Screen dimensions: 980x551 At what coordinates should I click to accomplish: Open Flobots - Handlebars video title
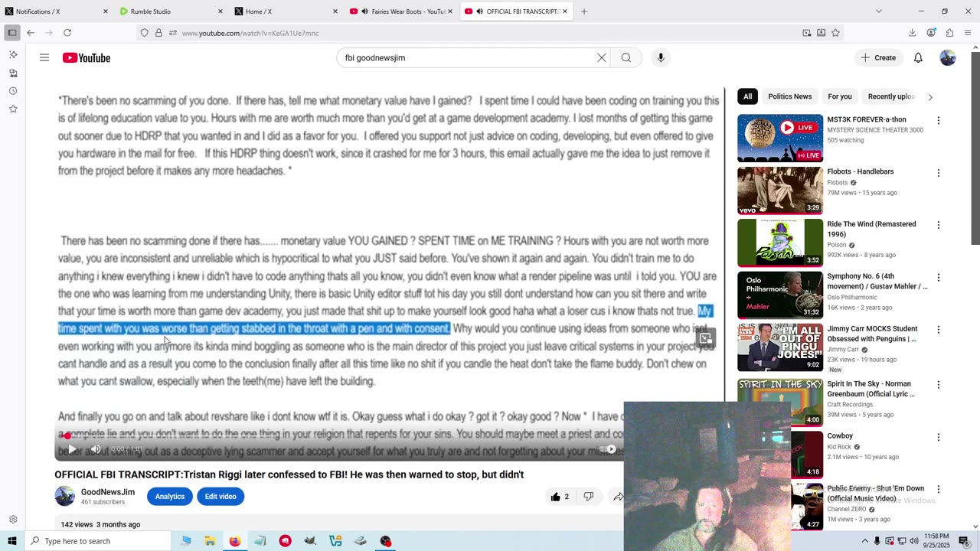tap(860, 171)
